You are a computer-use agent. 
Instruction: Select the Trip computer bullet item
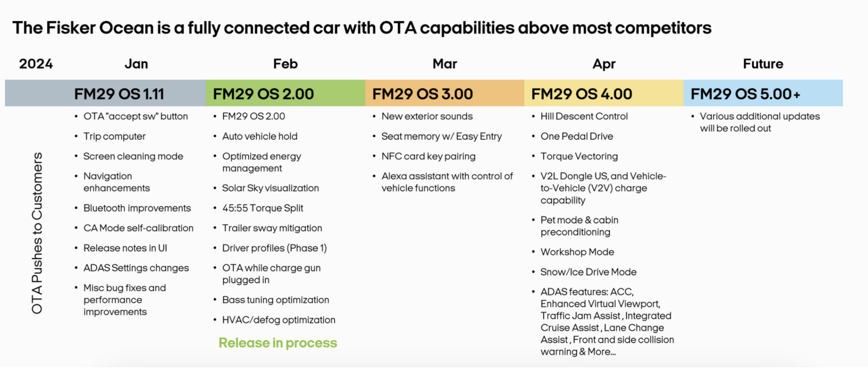(114, 137)
